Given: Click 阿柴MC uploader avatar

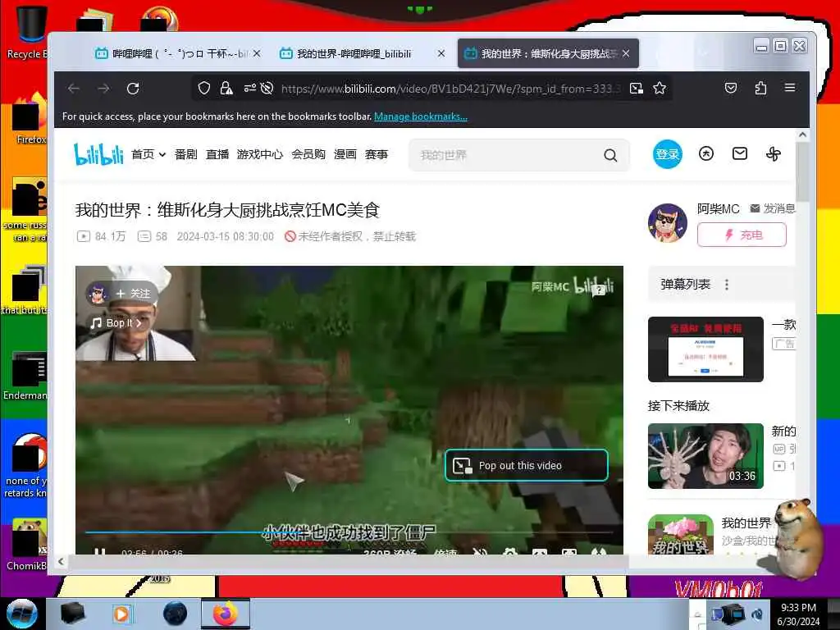Looking at the screenshot, I should coord(668,223).
